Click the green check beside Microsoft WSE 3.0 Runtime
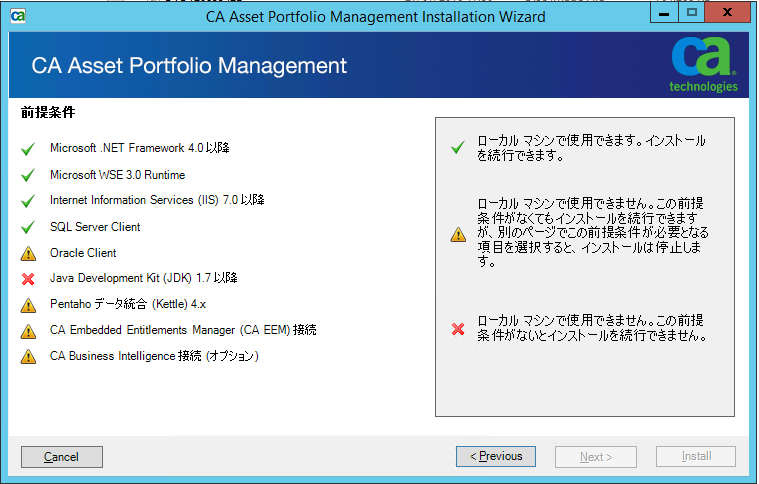Image resolution: width=759 pixels, height=484 pixels. click(27, 175)
